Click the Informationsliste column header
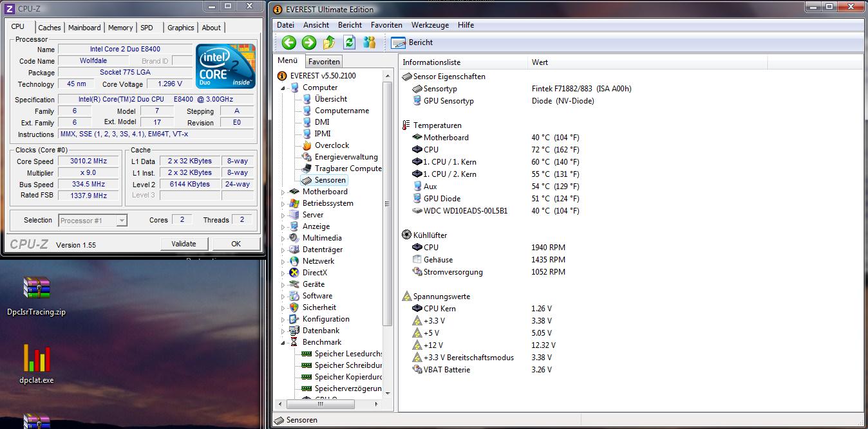The height and width of the screenshot is (429, 868). [463, 62]
